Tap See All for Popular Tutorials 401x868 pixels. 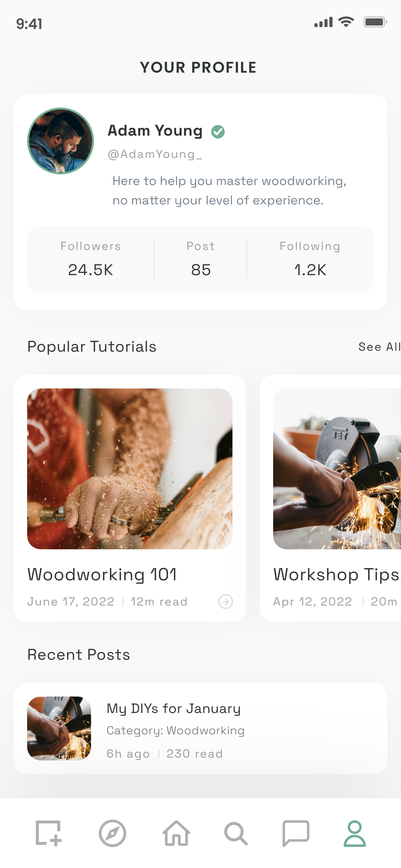pos(379,347)
